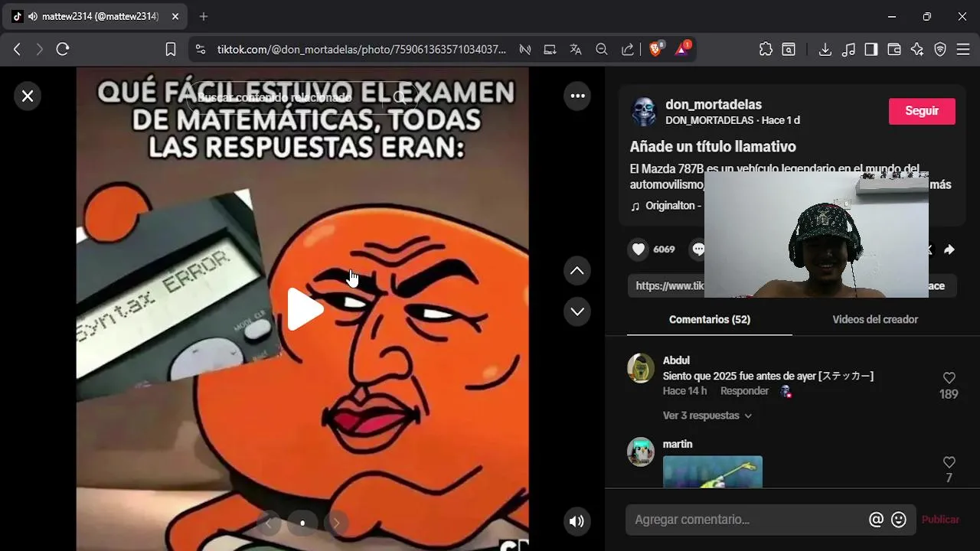Open Brave VPN shield icon
980x551 pixels.
coord(940,49)
